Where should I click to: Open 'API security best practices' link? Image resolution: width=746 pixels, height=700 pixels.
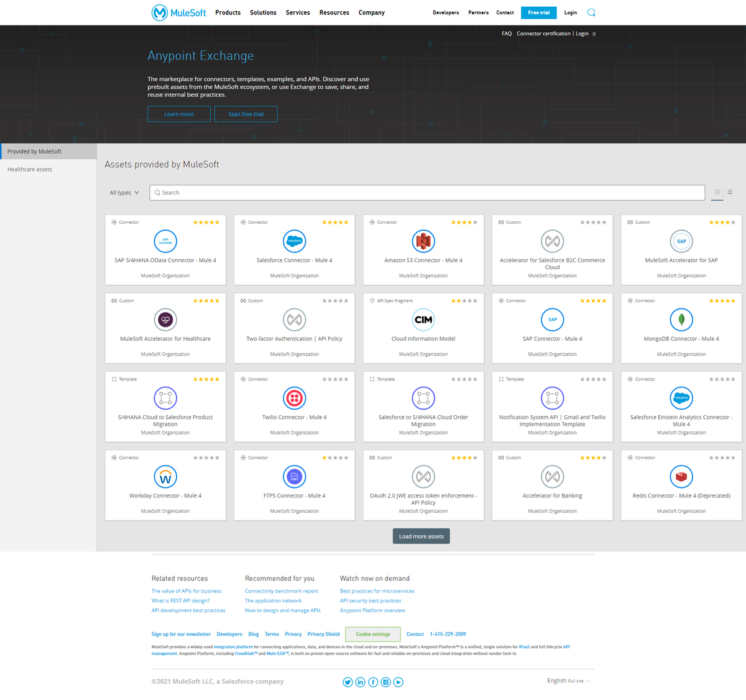pos(371,601)
